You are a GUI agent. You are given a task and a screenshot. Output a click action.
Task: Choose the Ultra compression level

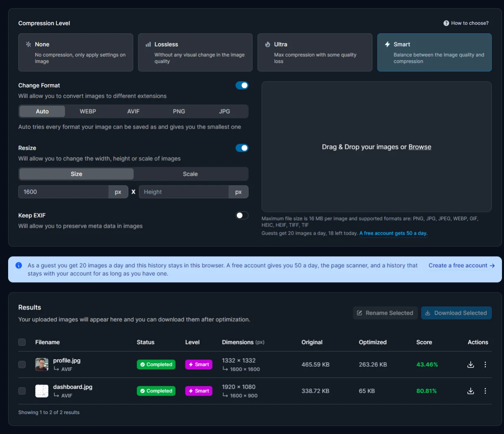[315, 52]
